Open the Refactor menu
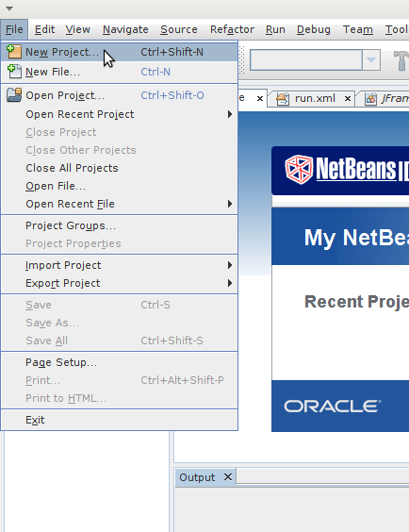 (x=232, y=29)
